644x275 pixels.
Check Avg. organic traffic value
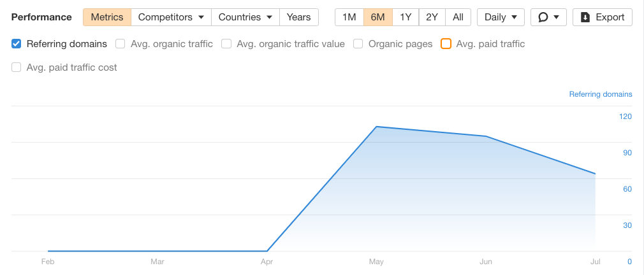tap(226, 44)
